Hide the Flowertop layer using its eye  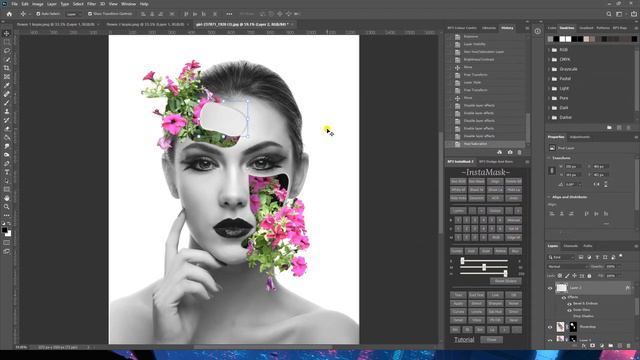pos(550,327)
